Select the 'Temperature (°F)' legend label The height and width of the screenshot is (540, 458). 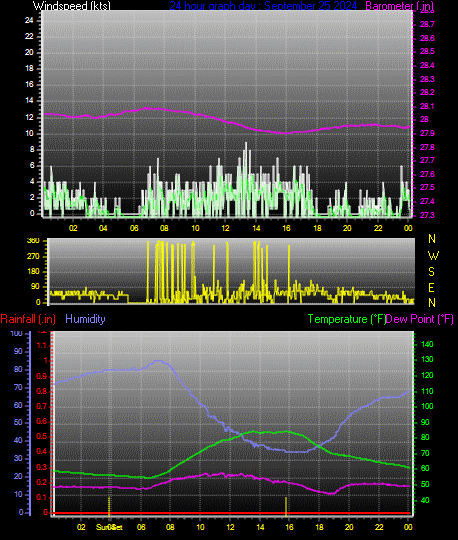(x=346, y=319)
